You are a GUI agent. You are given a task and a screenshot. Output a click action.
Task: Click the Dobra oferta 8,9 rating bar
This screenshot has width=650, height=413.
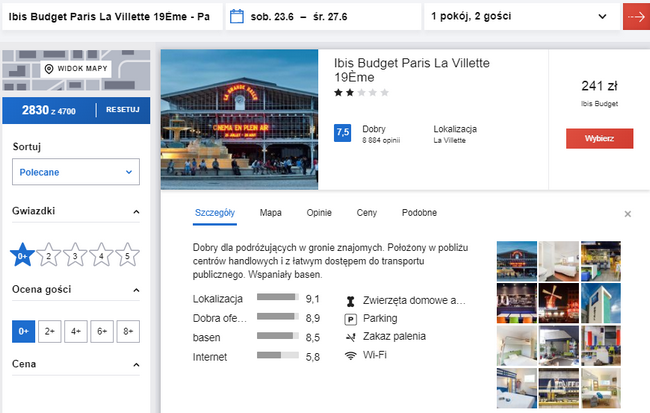tap(278, 317)
